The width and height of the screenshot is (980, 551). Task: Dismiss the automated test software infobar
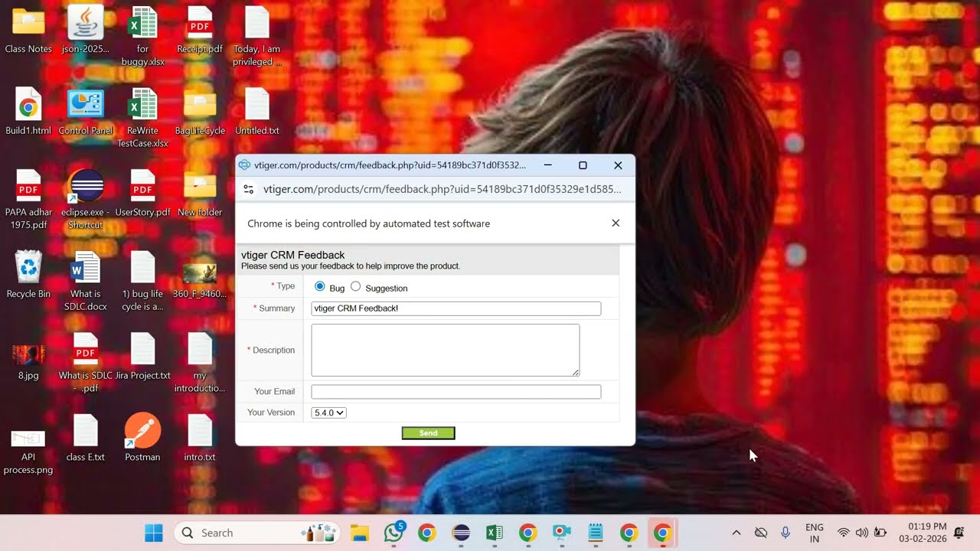click(x=616, y=223)
